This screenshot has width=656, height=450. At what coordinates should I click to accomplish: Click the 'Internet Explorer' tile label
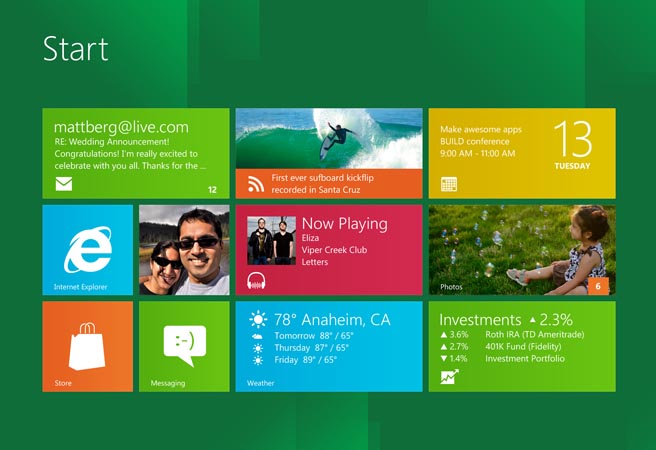pyautogui.click(x=80, y=287)
